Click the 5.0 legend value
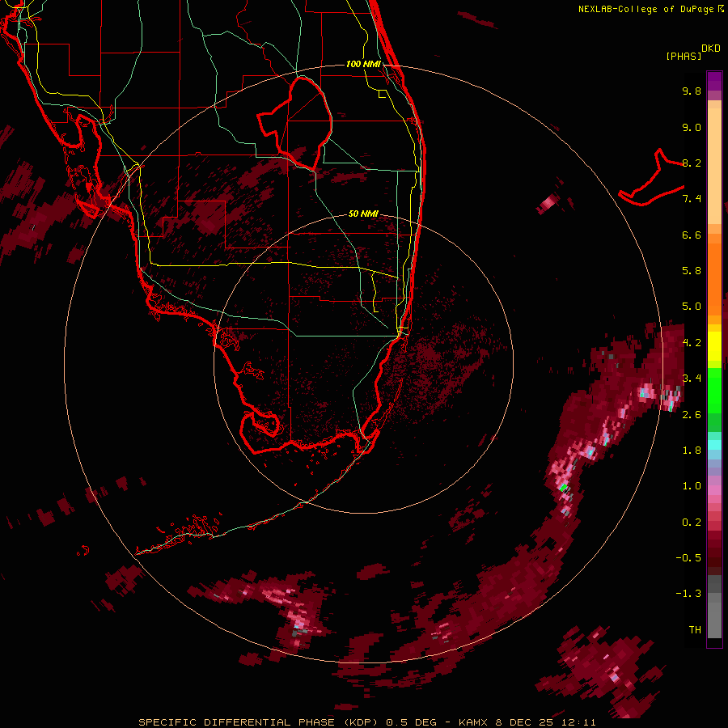The image size is (728, 728). pos(692,307)
